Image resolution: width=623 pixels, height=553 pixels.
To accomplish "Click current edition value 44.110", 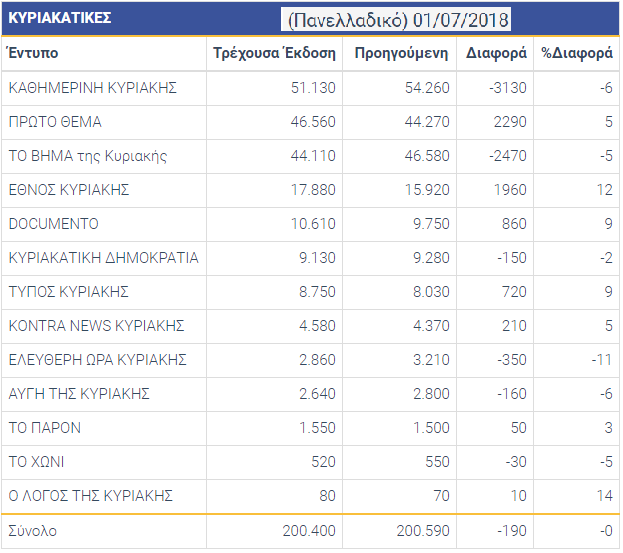I will 313,156.
